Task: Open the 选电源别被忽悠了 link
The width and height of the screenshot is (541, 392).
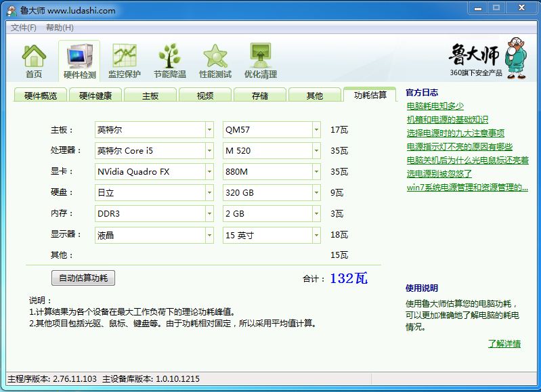Action: (439, 173)
